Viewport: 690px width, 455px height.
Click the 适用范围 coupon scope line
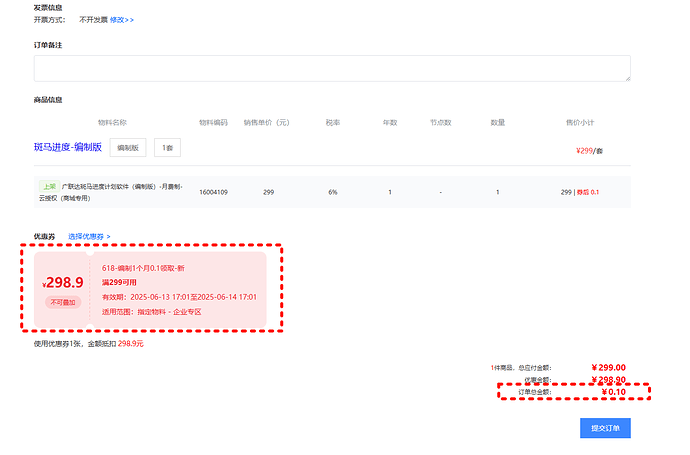tap(152, 312)
